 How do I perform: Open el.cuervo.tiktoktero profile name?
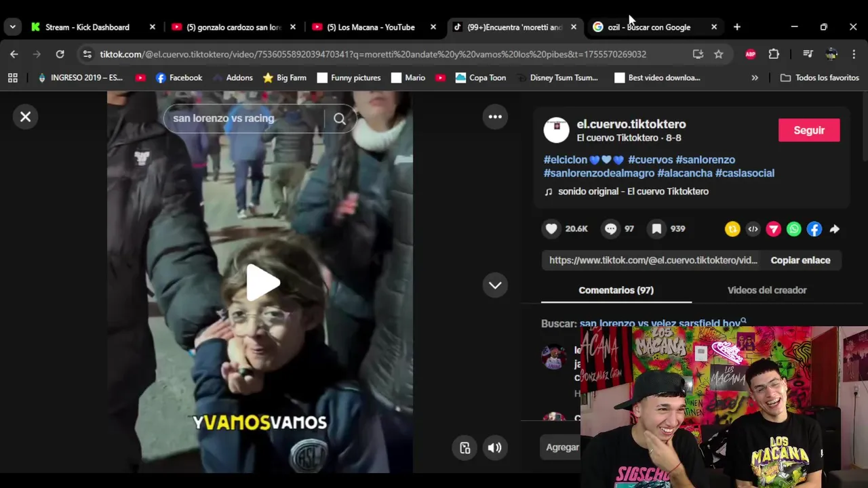[x=631, y=124]
